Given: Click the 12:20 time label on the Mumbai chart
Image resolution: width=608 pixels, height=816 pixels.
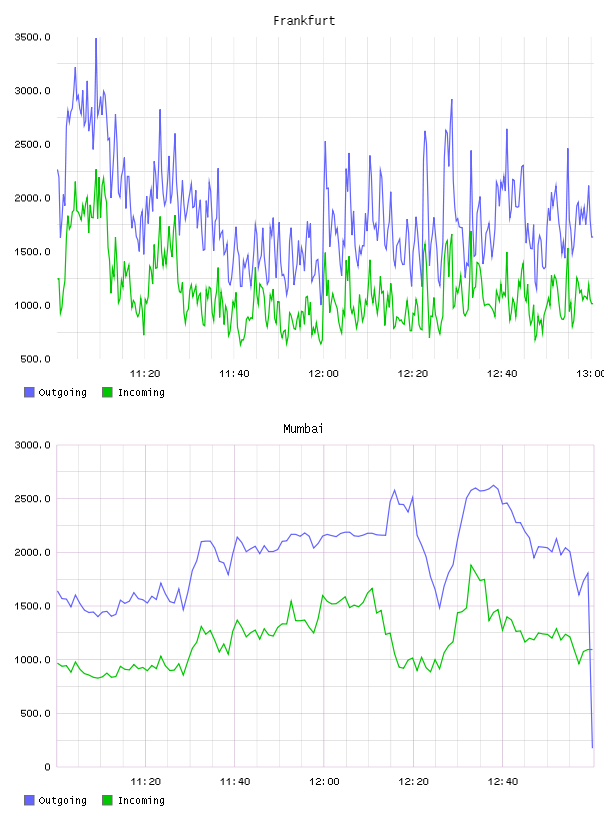Looking at the screenshot, I should (413, 782).
